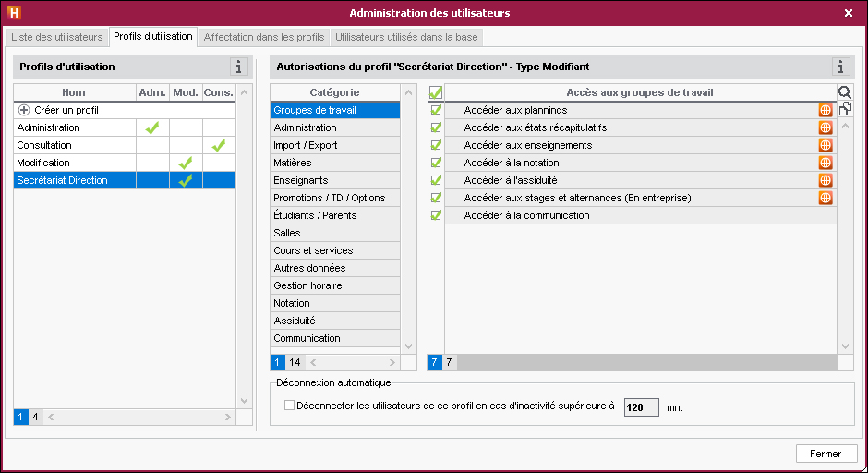
Task: Click green Mod. checkmark of Secrétariat Direction
Action: 186,180
